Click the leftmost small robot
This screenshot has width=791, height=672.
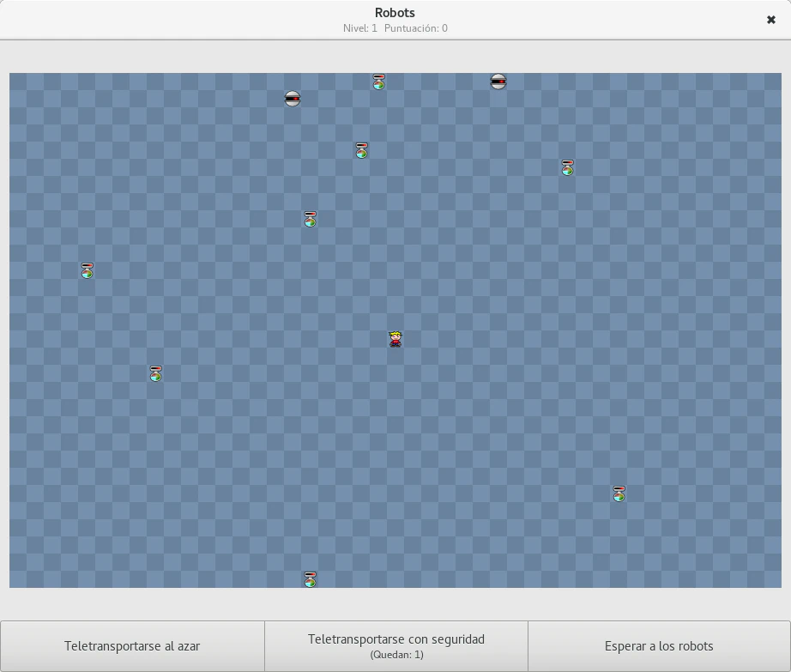point(87,270)
